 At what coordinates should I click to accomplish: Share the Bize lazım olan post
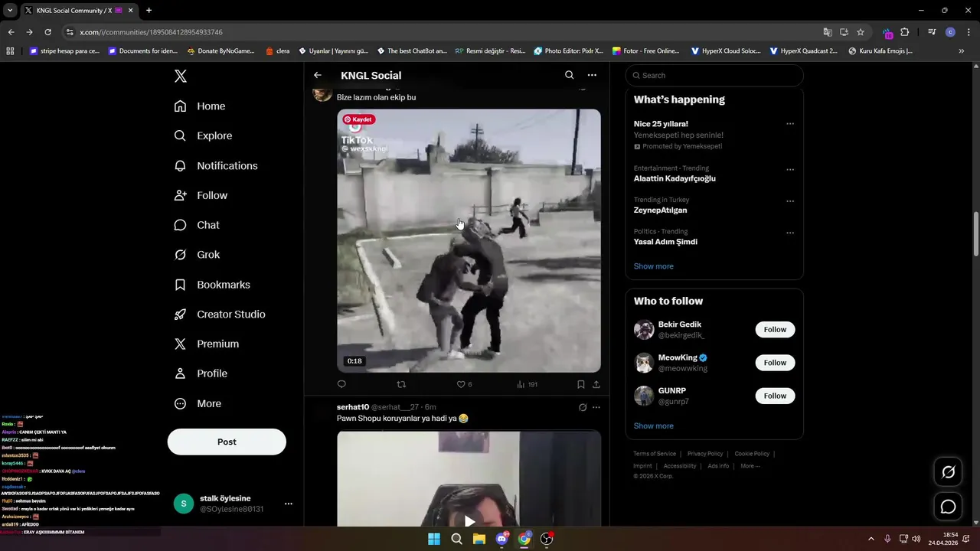click(596, 384)
